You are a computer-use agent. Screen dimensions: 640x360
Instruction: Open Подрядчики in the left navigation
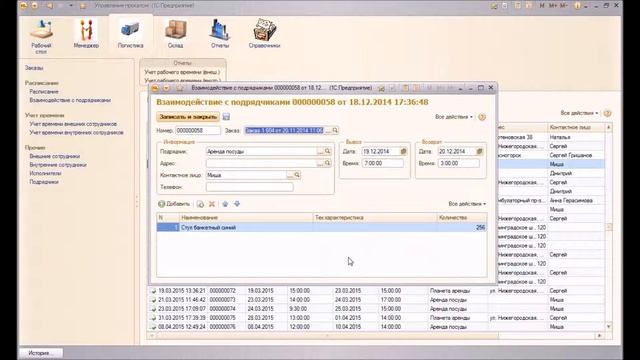(44, 182)
